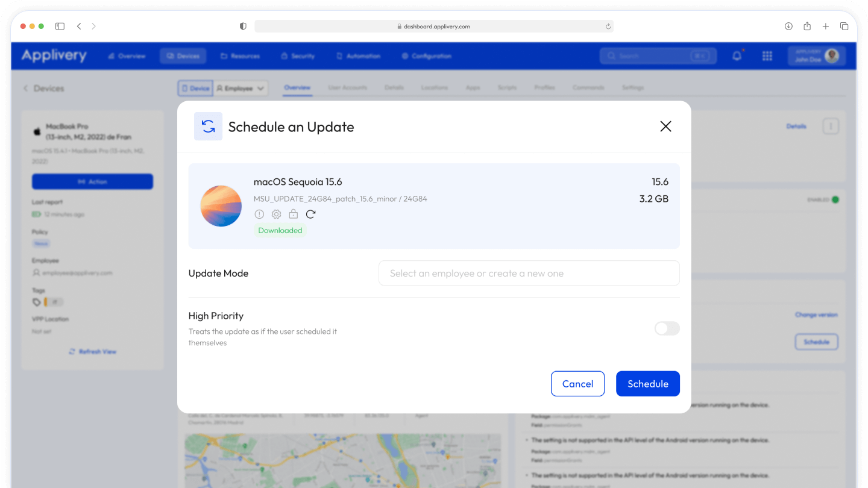Open the Update Mode dropdown field
Screen dimensions: 868x488
pos(529,274)
